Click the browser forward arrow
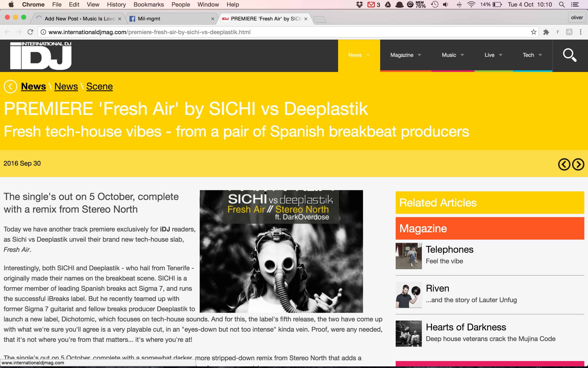This screenshot has height=368, width=588. [19, 32]
